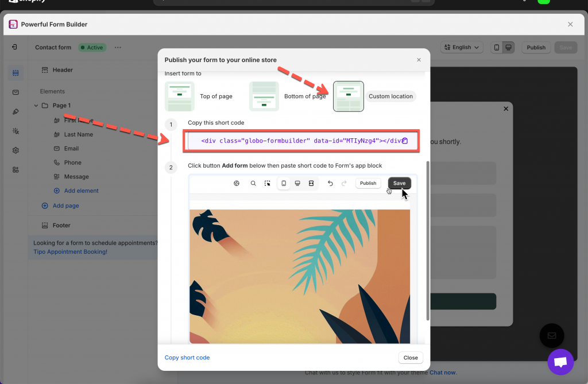Click the apps grid icon in left sidebar
The height and width of the screenshot is (384, 588).
[x=16, y=170]
